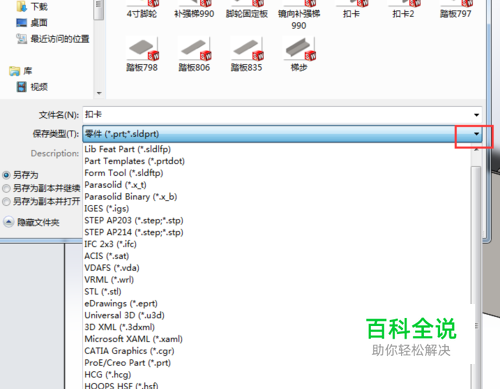Open 最近访问的位置 recent places

click(53, 39)
